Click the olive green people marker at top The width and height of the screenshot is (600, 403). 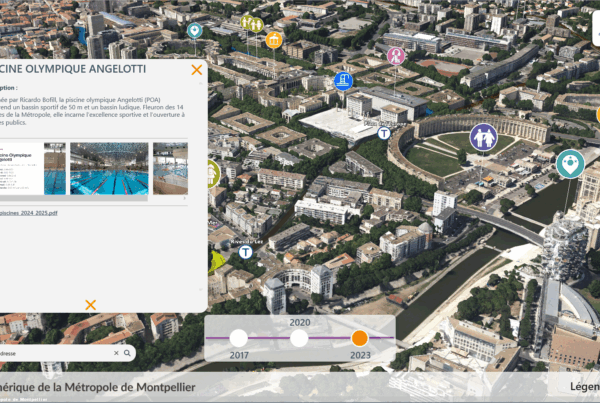tap(251, 23)
